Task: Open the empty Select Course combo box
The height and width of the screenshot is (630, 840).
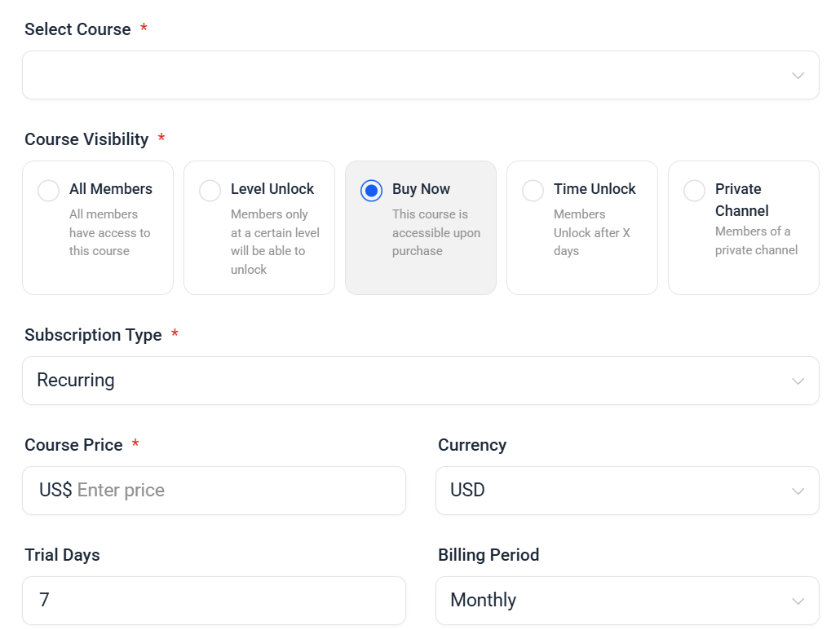Action: (408, 76)
